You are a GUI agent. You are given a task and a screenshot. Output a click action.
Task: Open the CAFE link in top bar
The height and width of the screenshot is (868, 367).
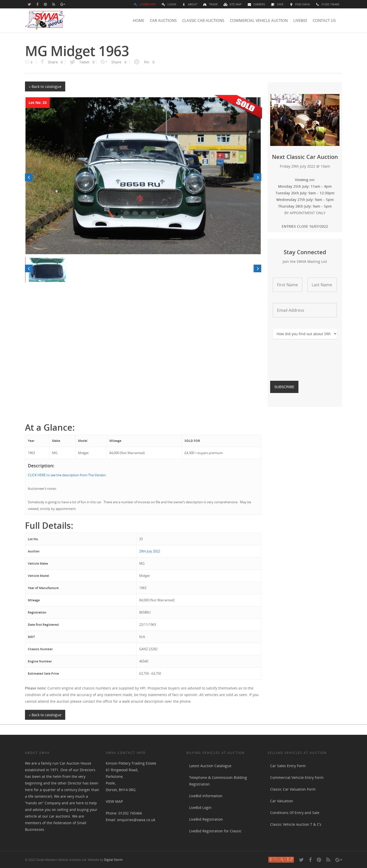click(x=277, y=4)
